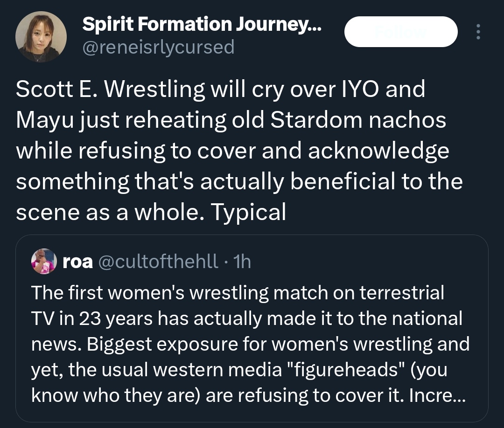The image size is (504, 428).
Task: Click roa's small avatar in quoted tweet
Action: [43, 261]
